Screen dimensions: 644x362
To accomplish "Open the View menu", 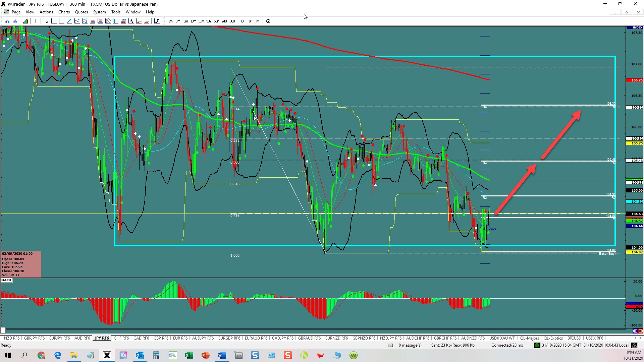I will point(30,12).
